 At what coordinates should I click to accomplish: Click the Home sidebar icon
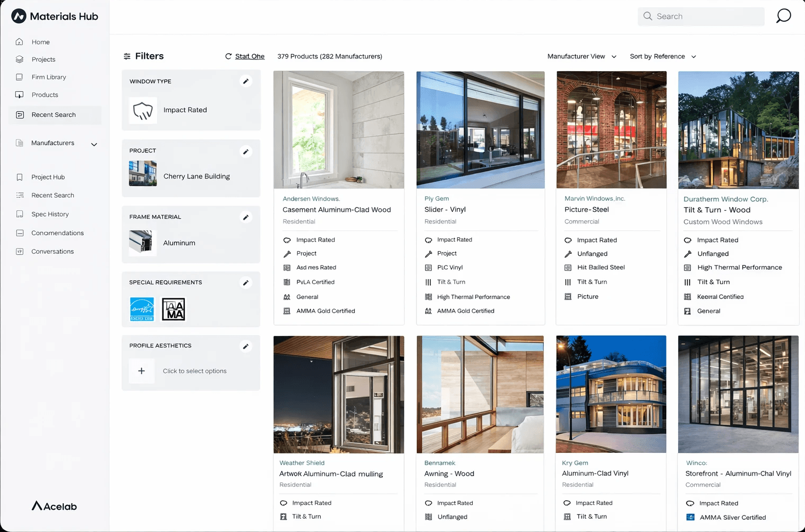click(x=20, y=42)
